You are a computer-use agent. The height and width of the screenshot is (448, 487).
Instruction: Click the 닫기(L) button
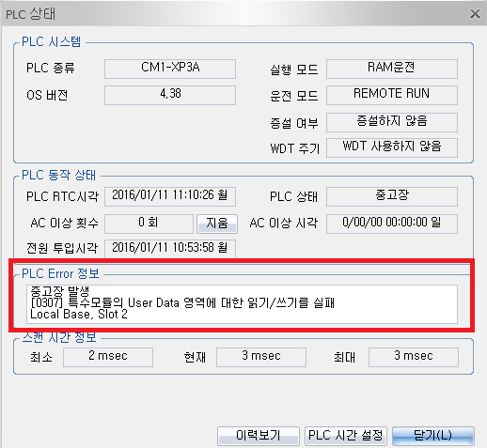pos(432,436)
